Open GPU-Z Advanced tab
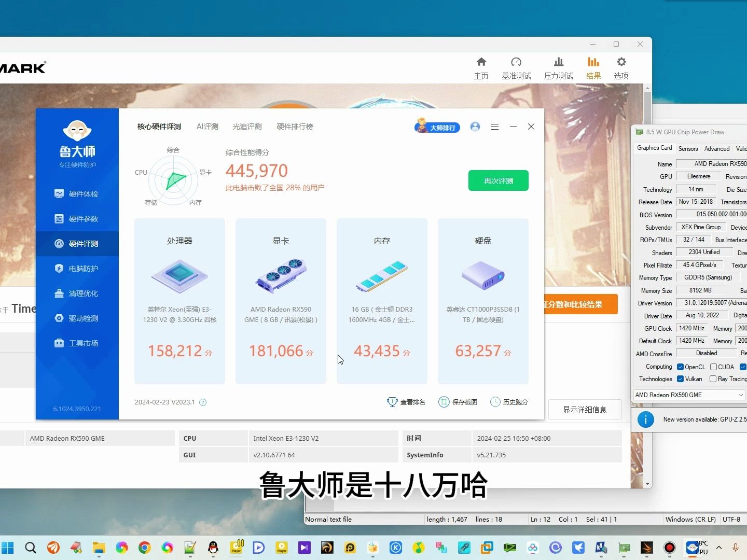Image resolution: width=747 pixels, height=560 pixels. [x=717, y=149]
